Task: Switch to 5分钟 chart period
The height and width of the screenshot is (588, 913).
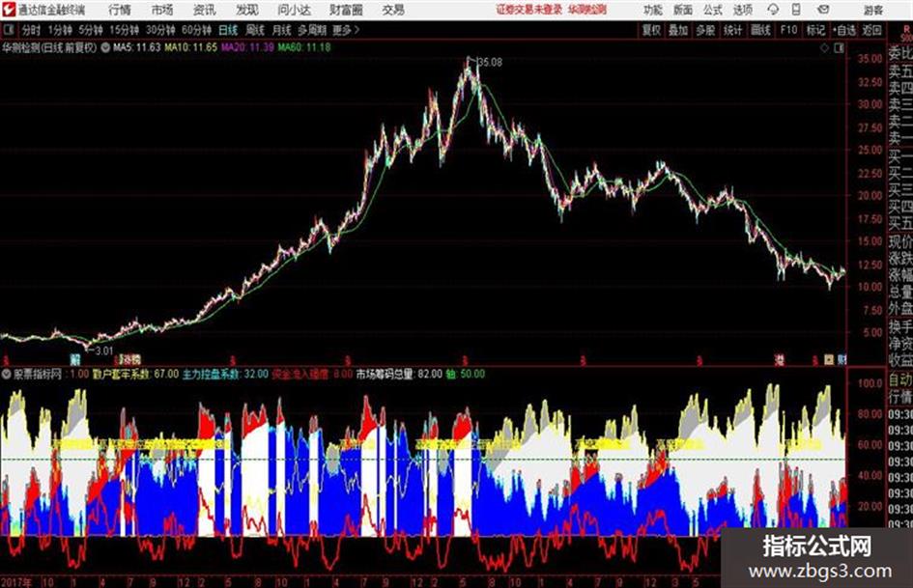Action: [x=90, y=30]
